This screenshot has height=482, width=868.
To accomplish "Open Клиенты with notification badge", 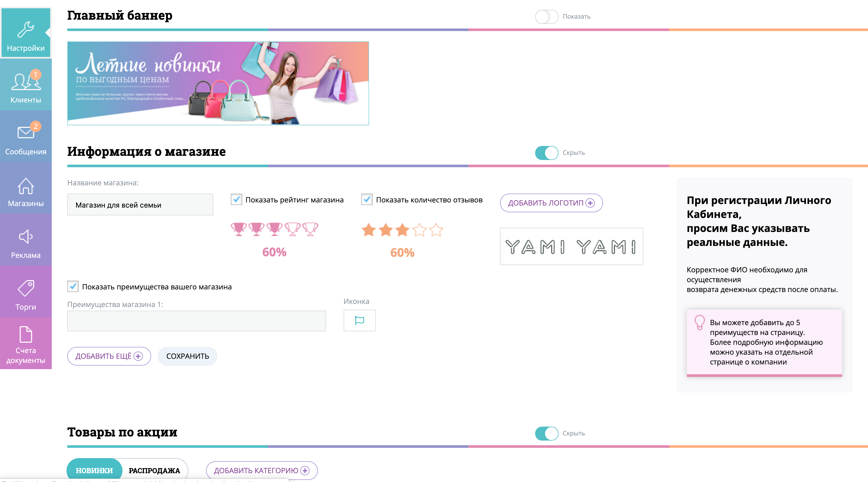I will pyautogui.click(x=26, y=85).
